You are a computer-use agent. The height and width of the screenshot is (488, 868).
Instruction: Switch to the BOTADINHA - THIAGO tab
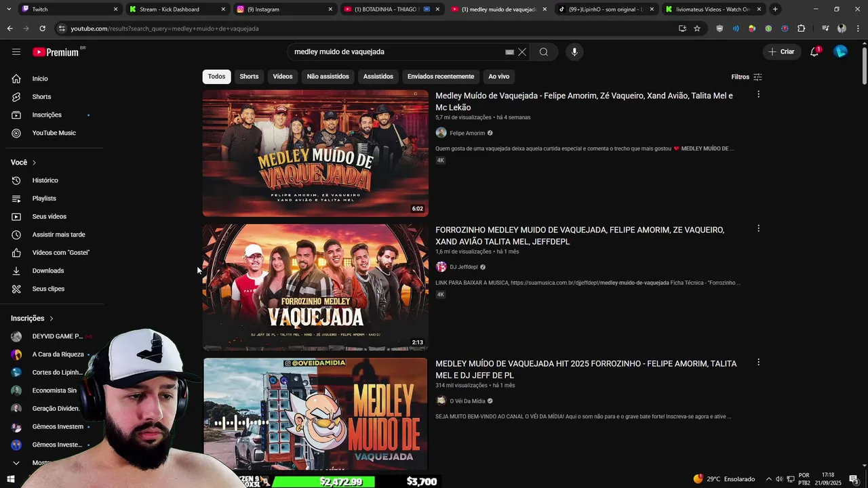(x=392, y=9)
